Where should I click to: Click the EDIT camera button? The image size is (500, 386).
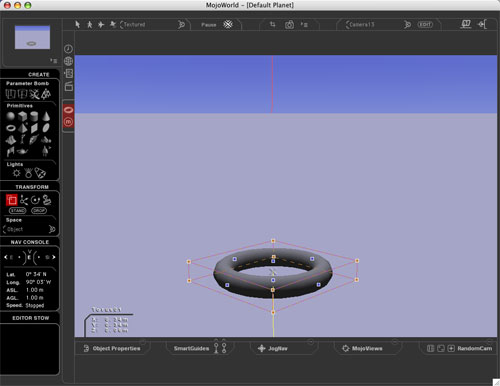point(425,25)
